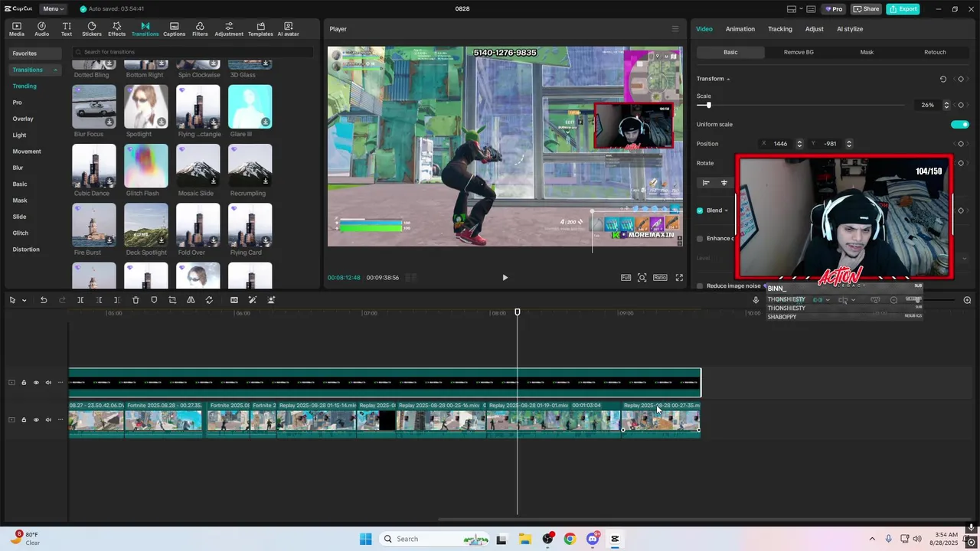Mute the main video track audio
Screen dimensions: 980x551
[48, 419]
